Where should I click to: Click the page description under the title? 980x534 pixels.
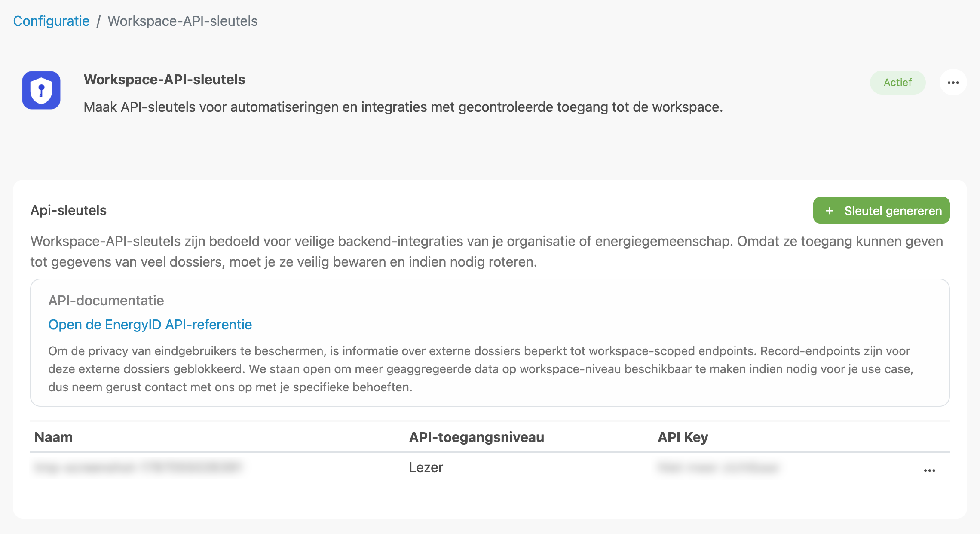click(x=403, y=107)
